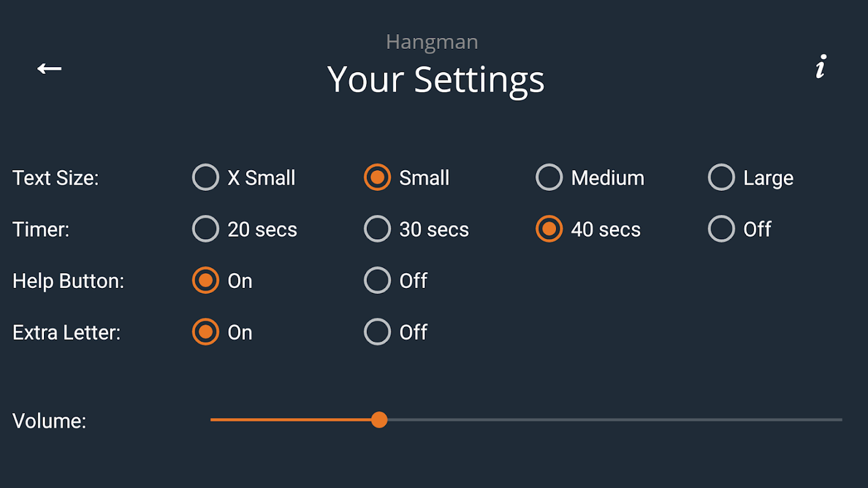
Task: Turn Extra Letter On
Action: click(x=206, y=332)
